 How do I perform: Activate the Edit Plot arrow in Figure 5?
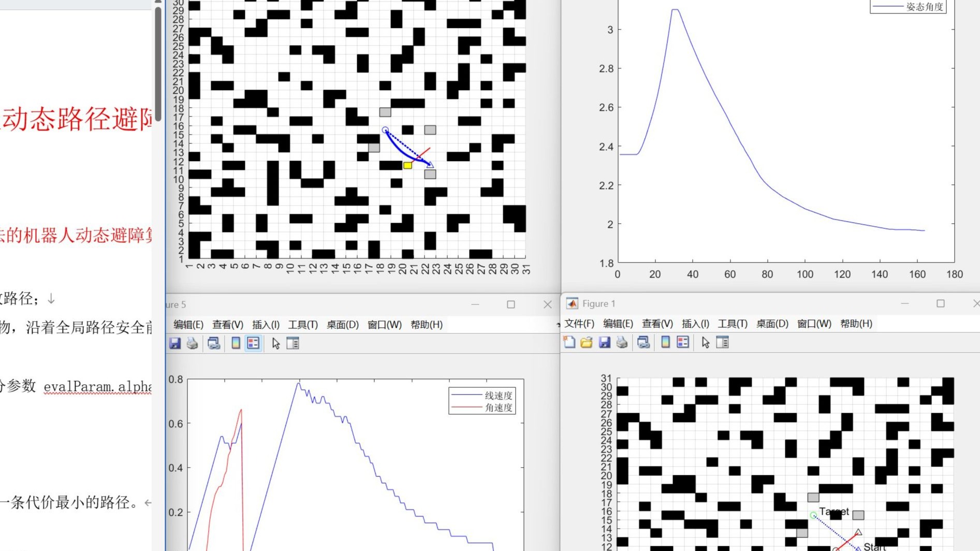[x=276, y=343]
